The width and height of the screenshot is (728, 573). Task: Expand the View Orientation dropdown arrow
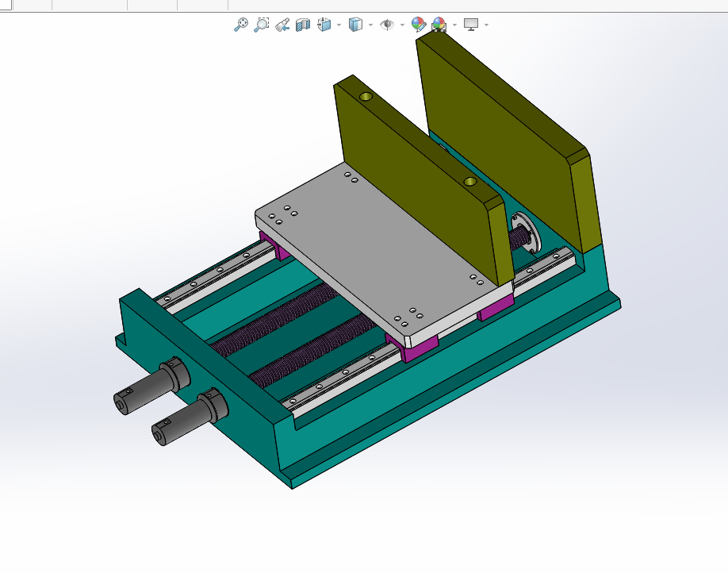339,25
